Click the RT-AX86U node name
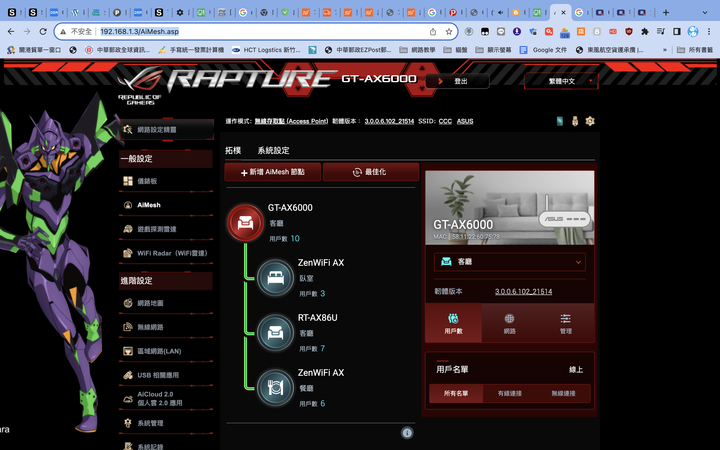This screenshot has width=720, height=450. pos(317,318)
